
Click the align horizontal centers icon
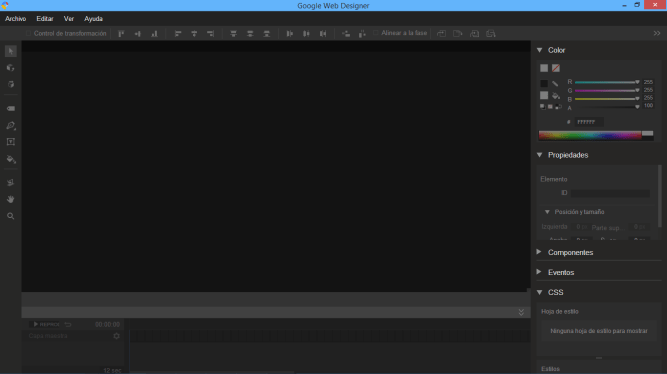(x=194, y=34)
